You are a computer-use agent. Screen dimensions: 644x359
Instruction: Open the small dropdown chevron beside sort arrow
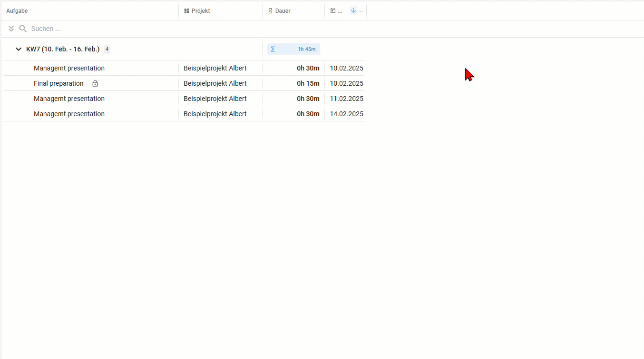[x=361, y=11]
